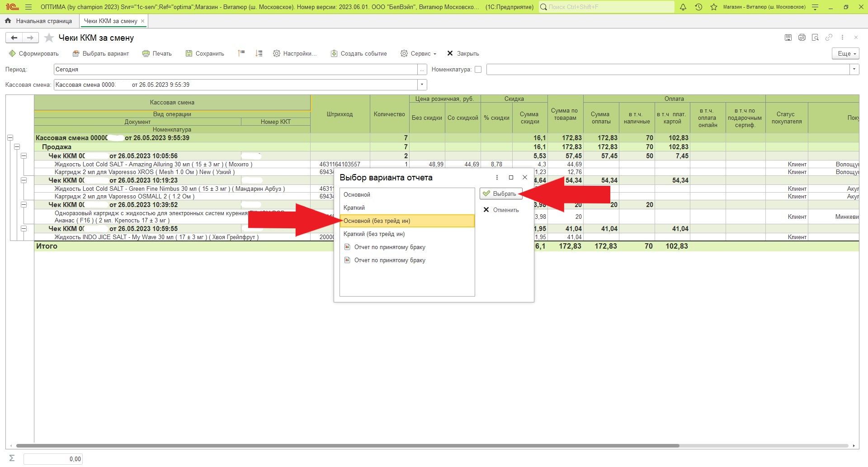
Task: Switch to the Начальная страница tab
Action: tap(39, 21)
